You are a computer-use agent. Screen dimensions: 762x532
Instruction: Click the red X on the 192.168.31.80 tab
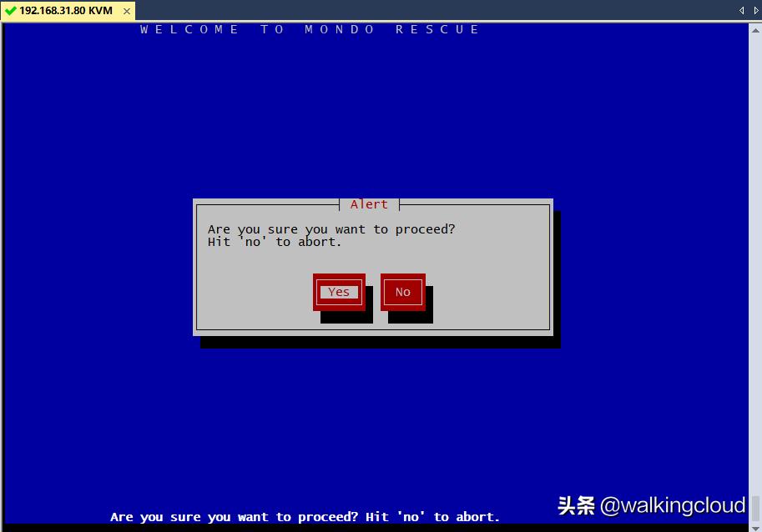126,13
